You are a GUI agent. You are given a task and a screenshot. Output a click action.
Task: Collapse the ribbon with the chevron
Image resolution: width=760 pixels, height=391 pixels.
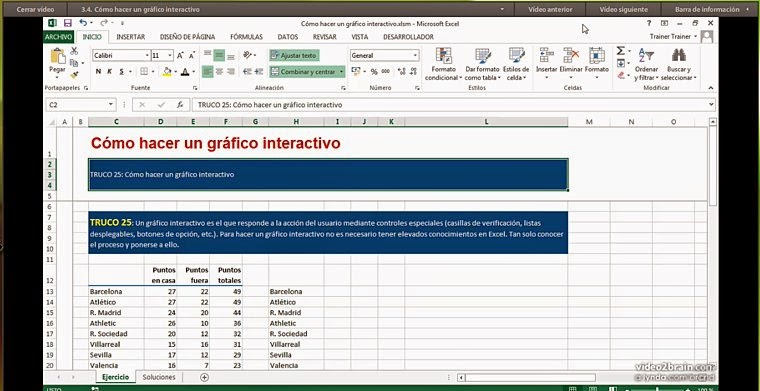point(711,88)
